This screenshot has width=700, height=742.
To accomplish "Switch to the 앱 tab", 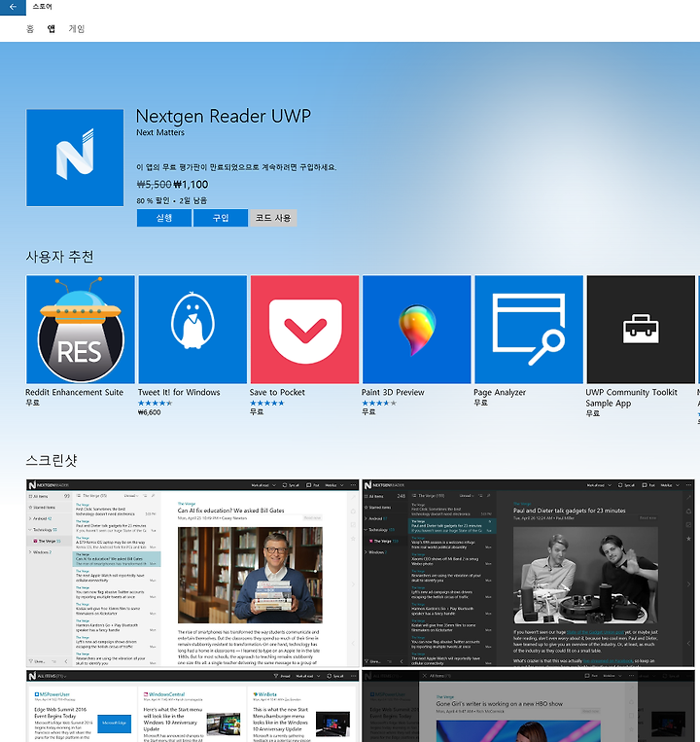I will point(52,29).
